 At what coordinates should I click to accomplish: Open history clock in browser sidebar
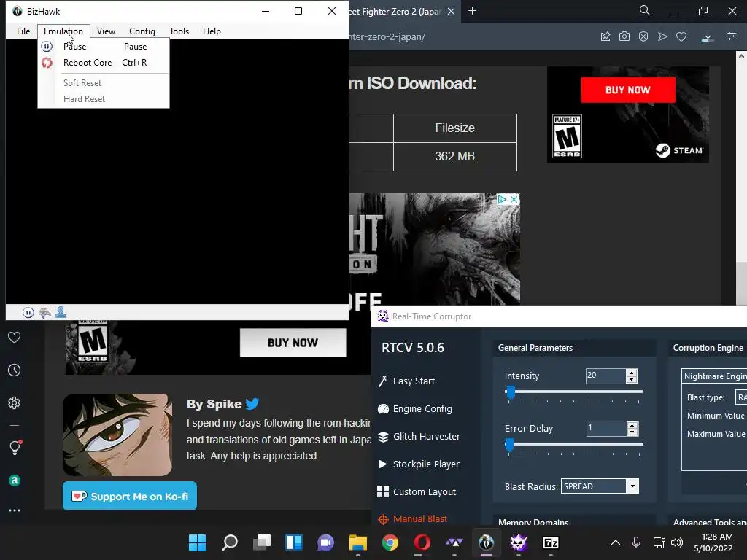point(15,370)
